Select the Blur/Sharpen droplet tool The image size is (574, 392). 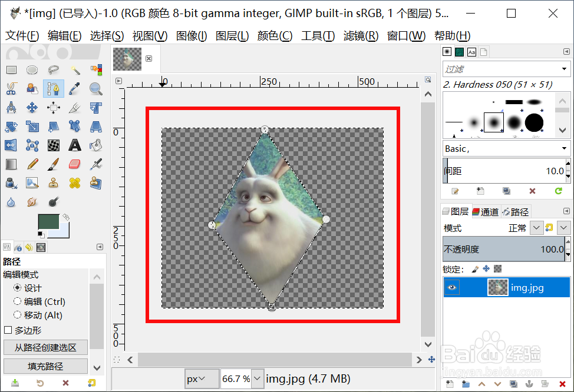coord(11,202)
